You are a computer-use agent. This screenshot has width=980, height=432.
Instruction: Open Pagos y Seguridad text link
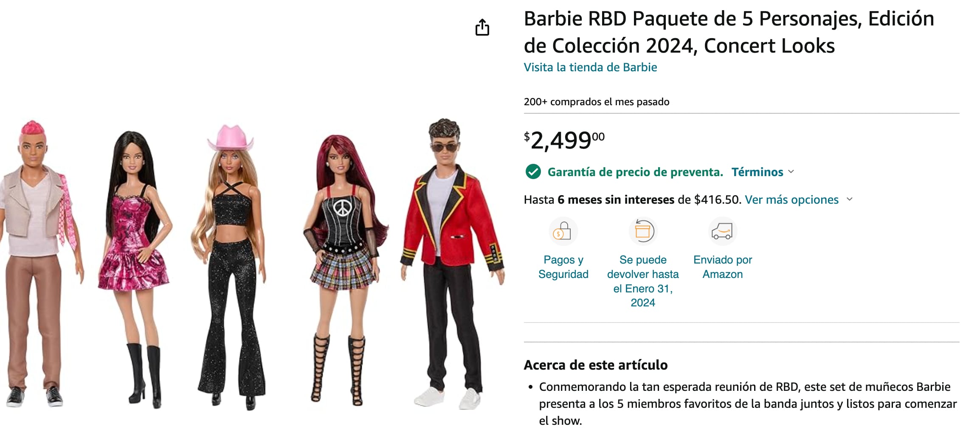pos(563,267)
